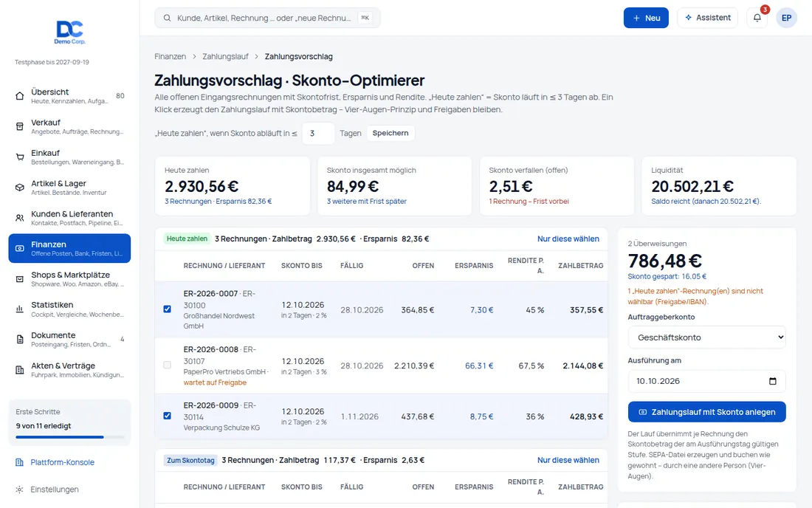Click the Zahlungslauf breadcrumb link
Image resolution: width=812 pixels, height=508 pixels.
point(225,56)
